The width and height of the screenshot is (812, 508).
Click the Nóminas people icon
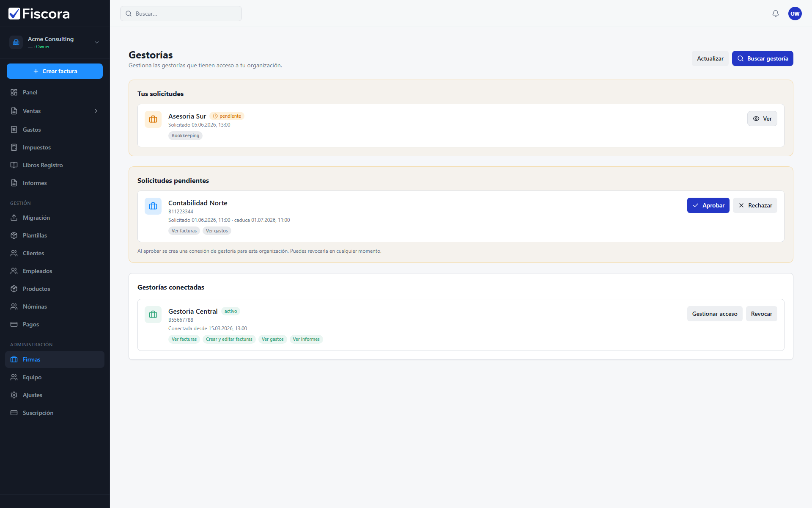coord(14,306)
